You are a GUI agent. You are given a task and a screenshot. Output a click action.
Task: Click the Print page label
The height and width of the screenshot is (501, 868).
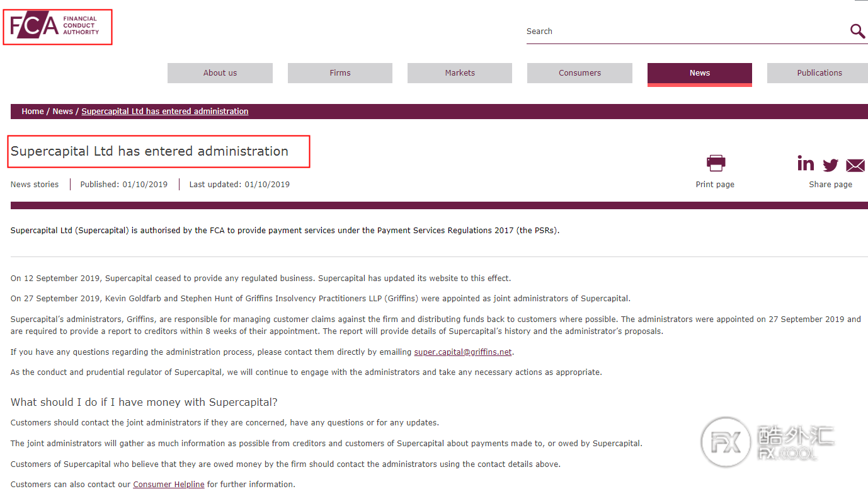pos(715,185)
